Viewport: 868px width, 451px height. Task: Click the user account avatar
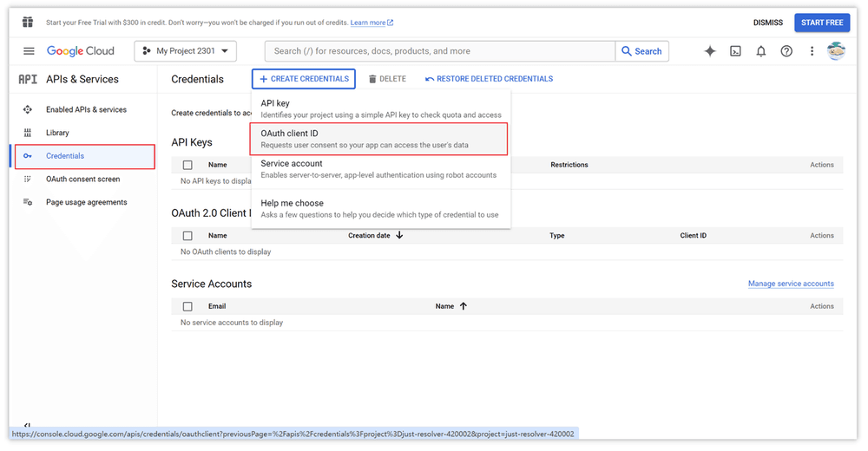836,51
